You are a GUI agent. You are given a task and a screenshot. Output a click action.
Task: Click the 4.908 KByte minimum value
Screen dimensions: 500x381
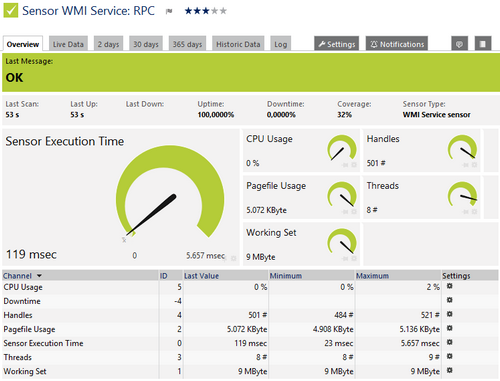click(x=333, y=329)
